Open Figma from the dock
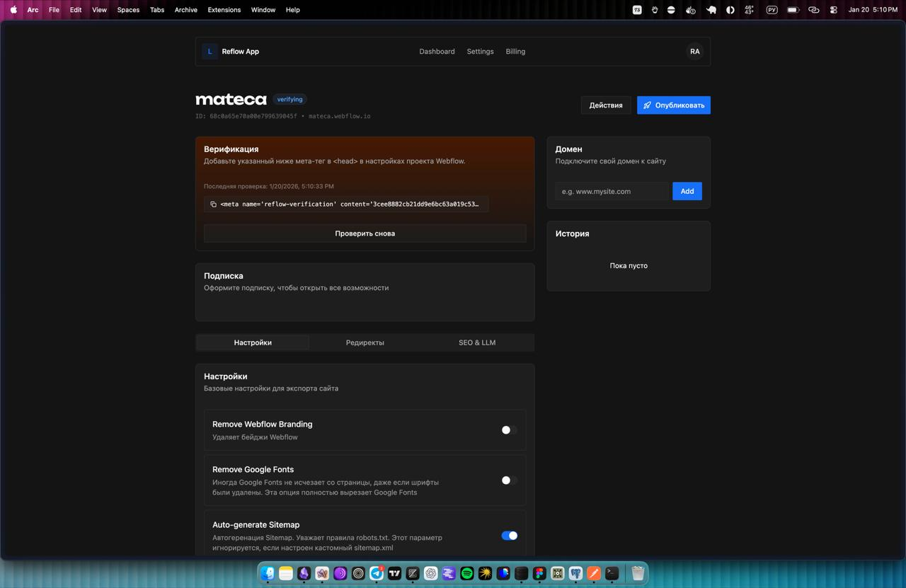 click(x=539, y=573)
